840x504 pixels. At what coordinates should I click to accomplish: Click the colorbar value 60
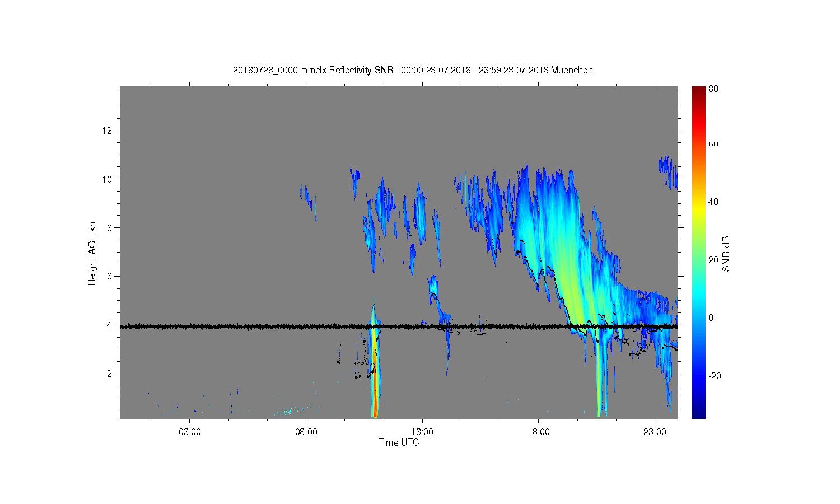point(713,144)
